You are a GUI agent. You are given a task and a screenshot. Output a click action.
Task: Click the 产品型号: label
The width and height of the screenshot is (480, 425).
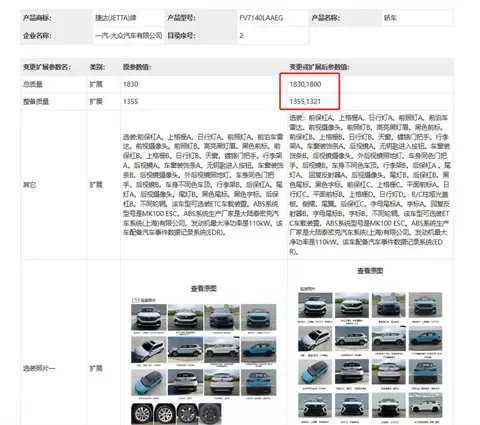click(181, 18)
